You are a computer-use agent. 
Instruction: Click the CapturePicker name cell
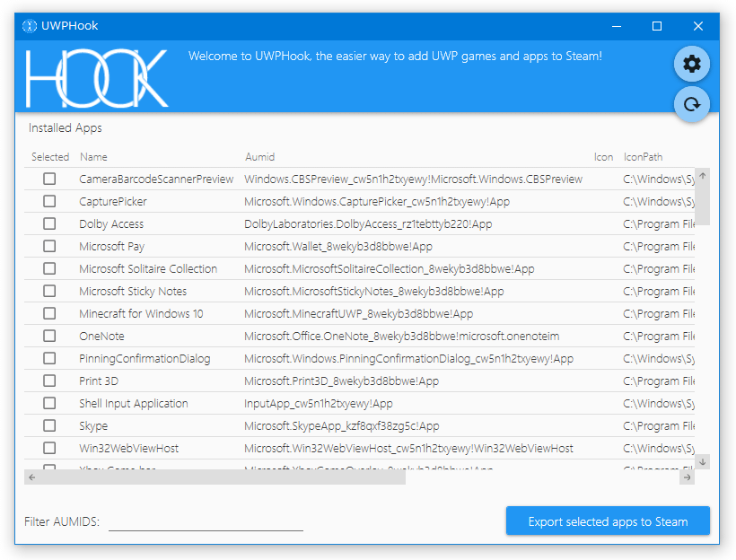click(113, 201)
